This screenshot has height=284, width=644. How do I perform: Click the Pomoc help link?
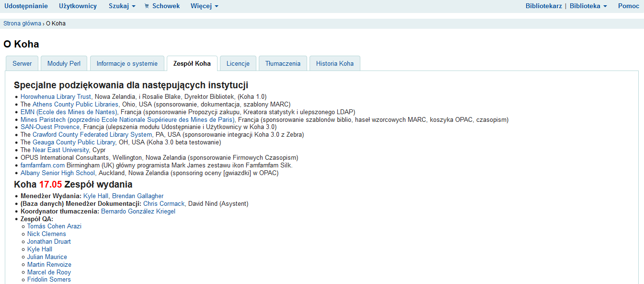(628, 6)
